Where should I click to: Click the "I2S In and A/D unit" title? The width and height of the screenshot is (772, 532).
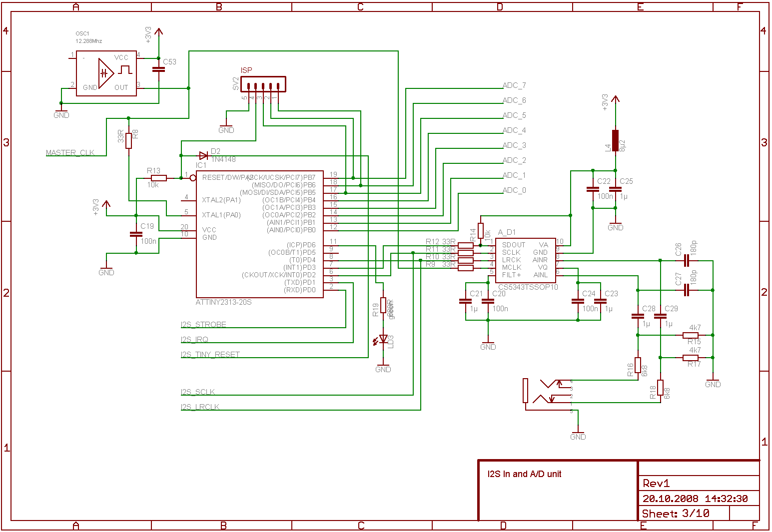click(524, 474)
